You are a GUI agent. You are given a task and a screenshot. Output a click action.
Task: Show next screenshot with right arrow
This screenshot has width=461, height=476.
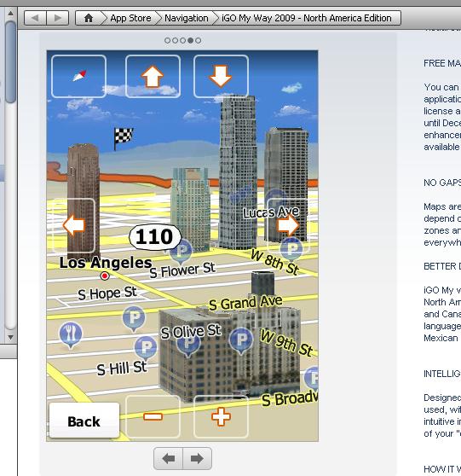pos(197,458)
